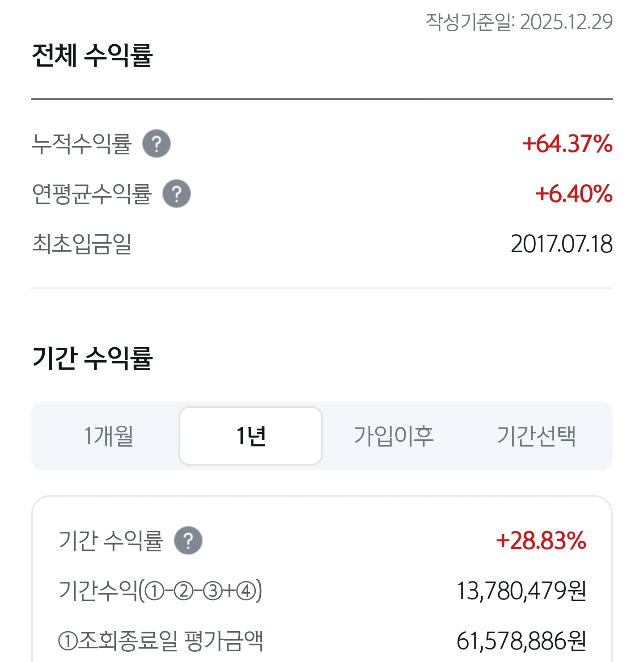Click the 61,578,886원 valuation amount
This screenshot has width=644, height=662.
[x=521, y=641]
